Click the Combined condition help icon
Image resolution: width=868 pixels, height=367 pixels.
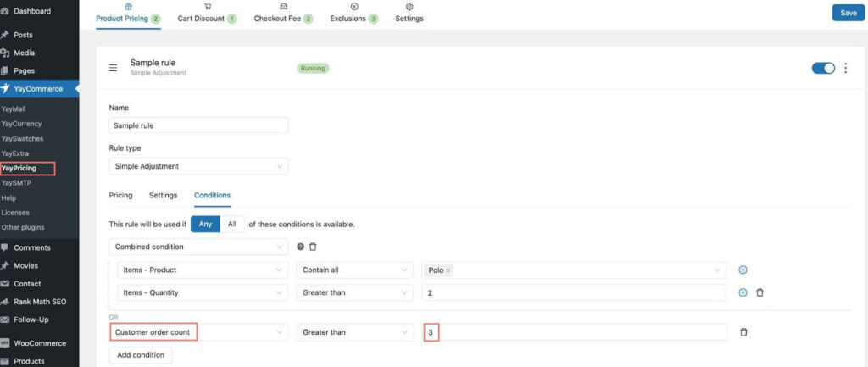(301, 247)
